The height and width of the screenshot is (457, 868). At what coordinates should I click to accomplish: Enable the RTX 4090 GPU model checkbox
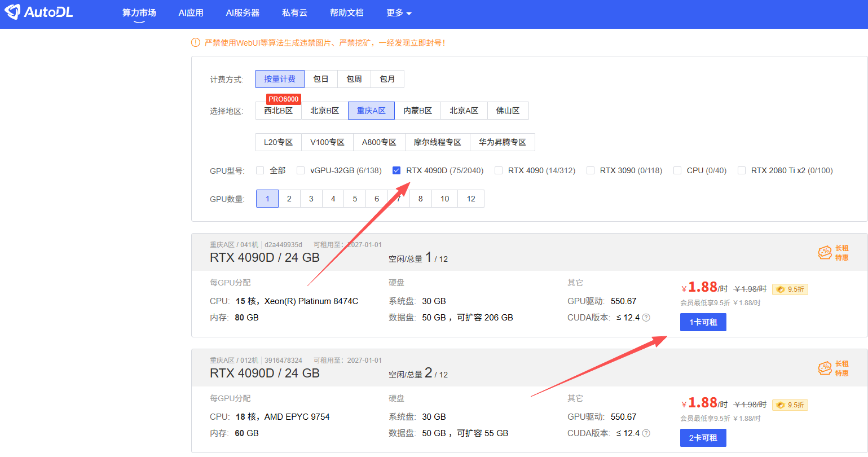click(x=499, y=170)
